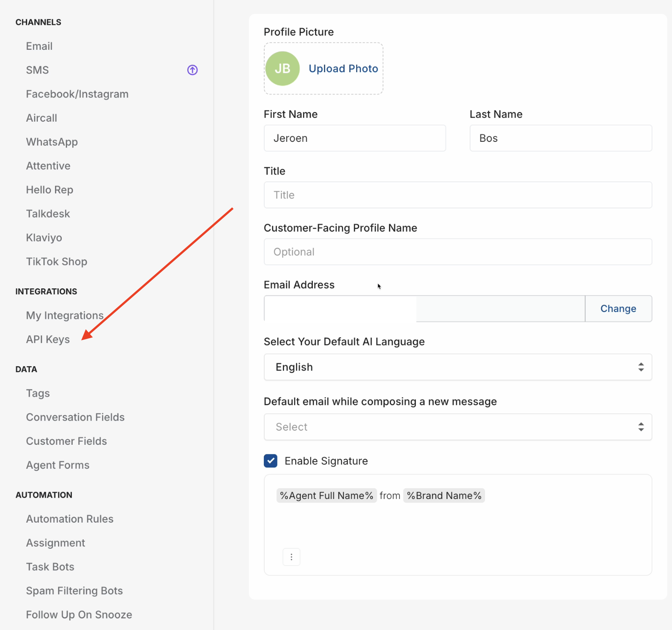Screen dimensions: 672x630
Task: Click into the Title input field
Action: (458, 195)
